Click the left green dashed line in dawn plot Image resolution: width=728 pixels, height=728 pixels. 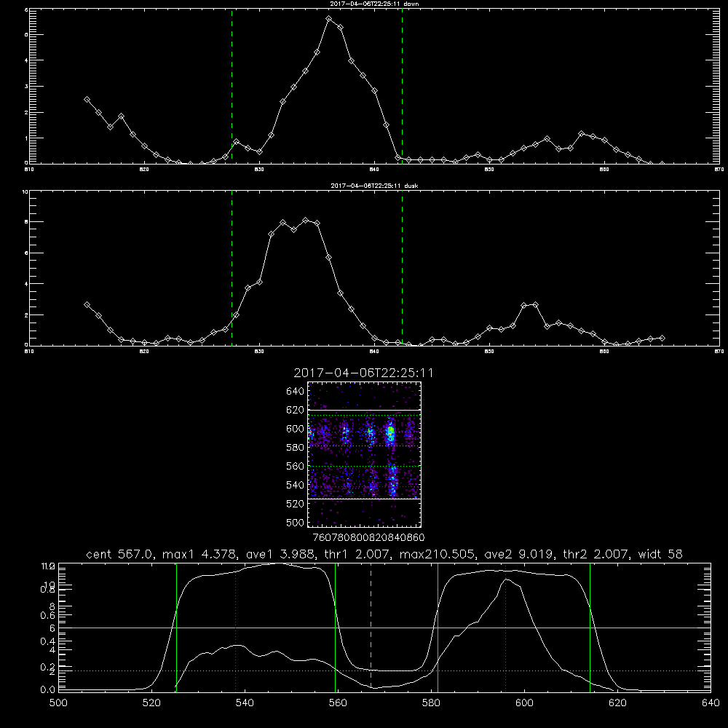232,86
